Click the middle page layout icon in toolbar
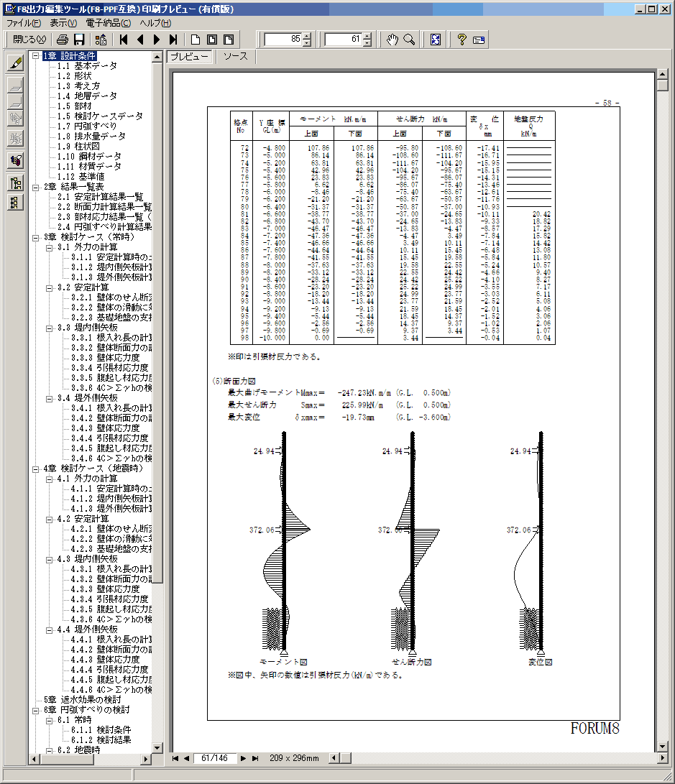The image size is (675, 784). (x=212, y=40)
